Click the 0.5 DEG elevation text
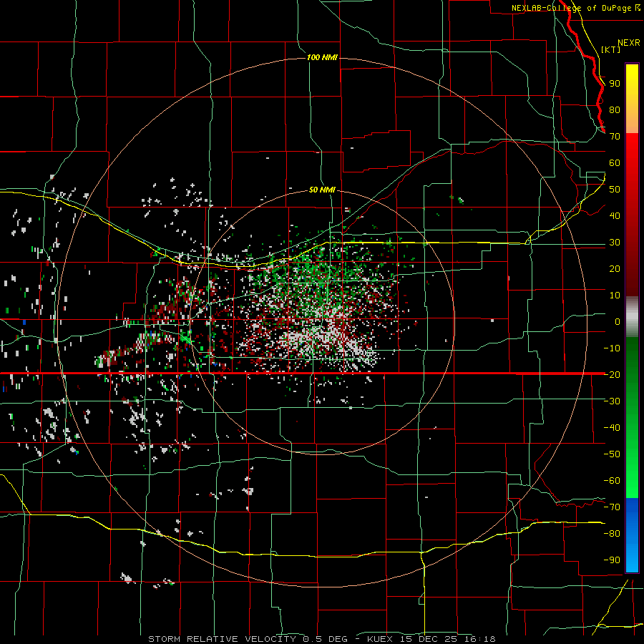The height and width of the screenshot is (644, 644). tap(326, 639)
